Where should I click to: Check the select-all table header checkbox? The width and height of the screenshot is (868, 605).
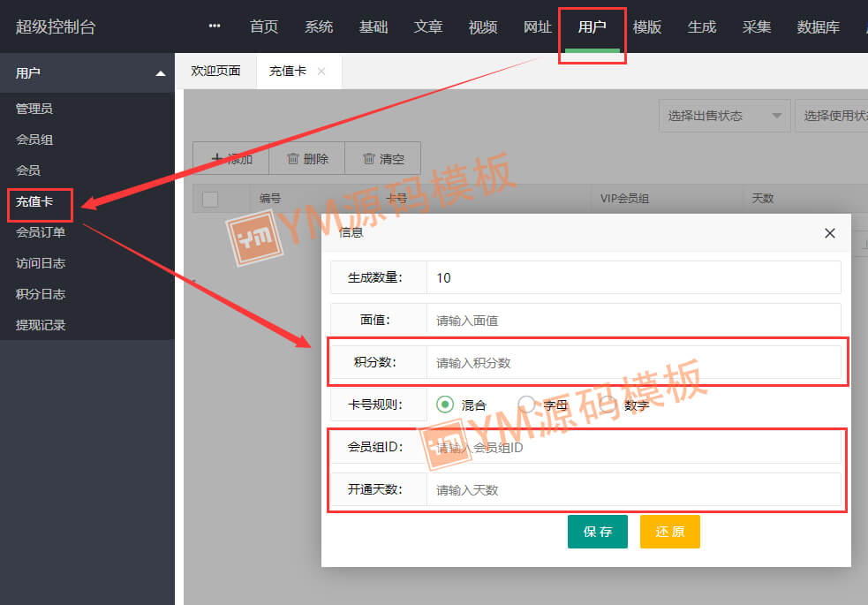click(x=210, y=199)
